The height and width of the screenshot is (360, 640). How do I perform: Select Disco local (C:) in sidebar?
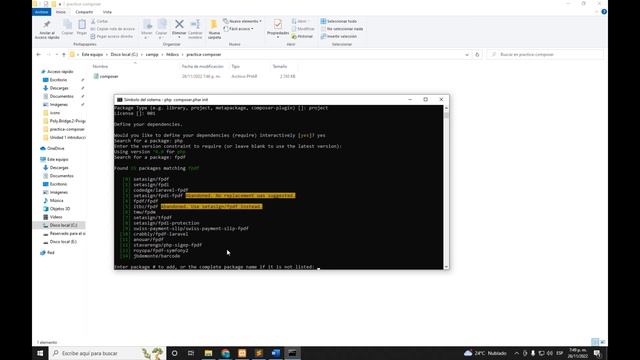tap(63, 225)
